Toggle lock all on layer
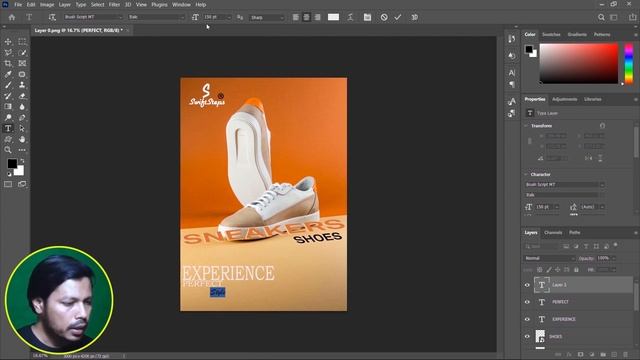Image resolution: width=640 pixels, height=360 pixels. click(576, 270)
